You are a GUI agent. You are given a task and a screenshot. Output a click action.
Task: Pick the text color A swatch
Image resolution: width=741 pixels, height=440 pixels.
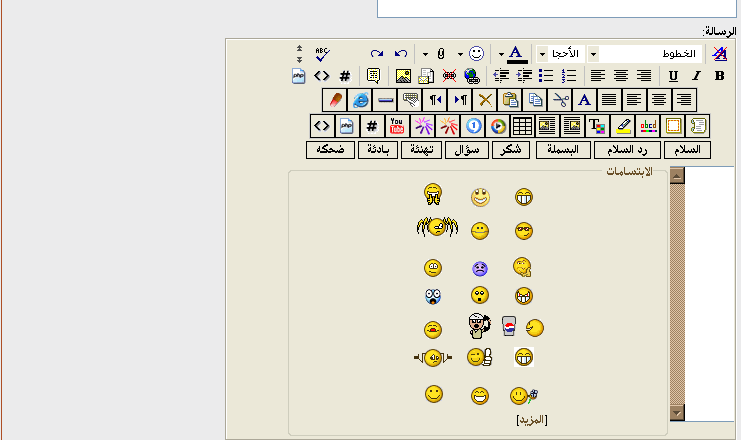point(516,53)
